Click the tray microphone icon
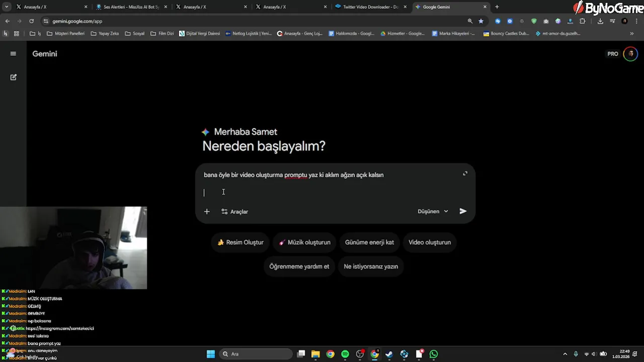Viewport: 644px width, 362px height. coord(576,354)
